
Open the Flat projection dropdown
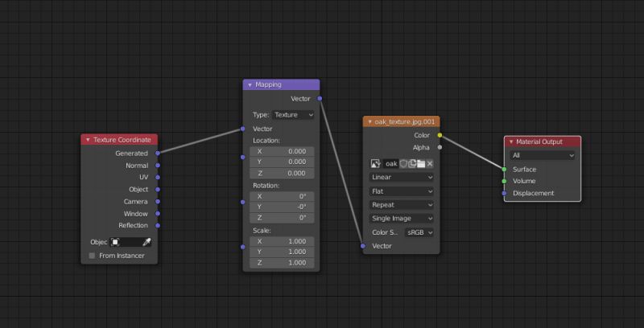(x=402, y=191)
